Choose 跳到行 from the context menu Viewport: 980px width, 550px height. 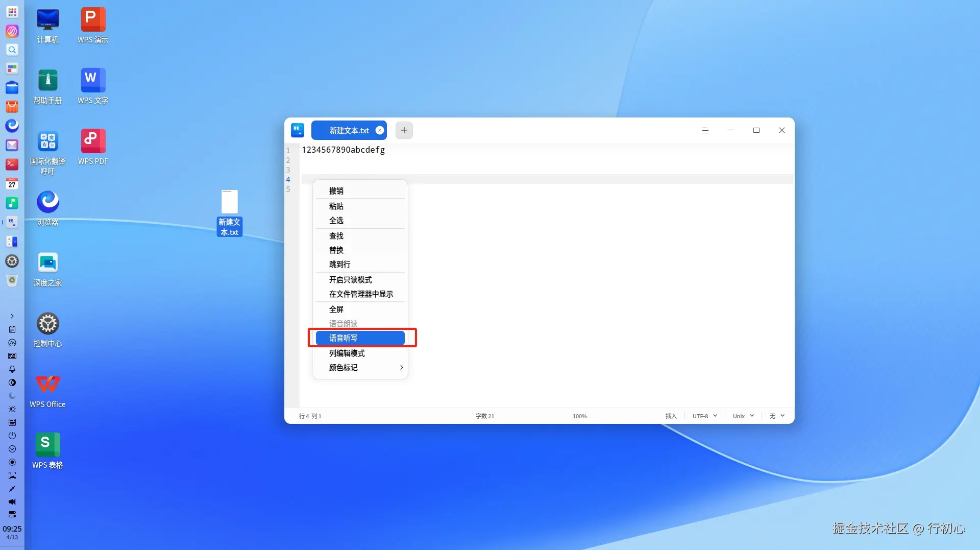point(360,265)
